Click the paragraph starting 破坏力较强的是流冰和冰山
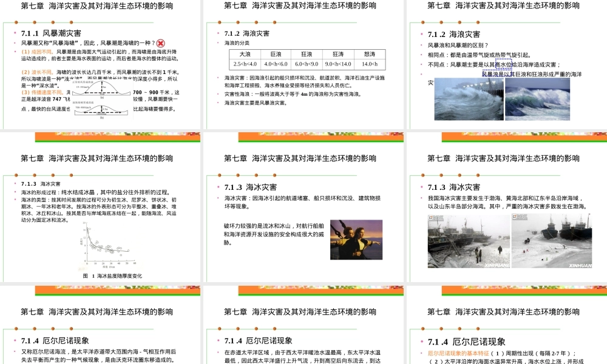The height and width of the screenshot is (364, 607). 274,234
